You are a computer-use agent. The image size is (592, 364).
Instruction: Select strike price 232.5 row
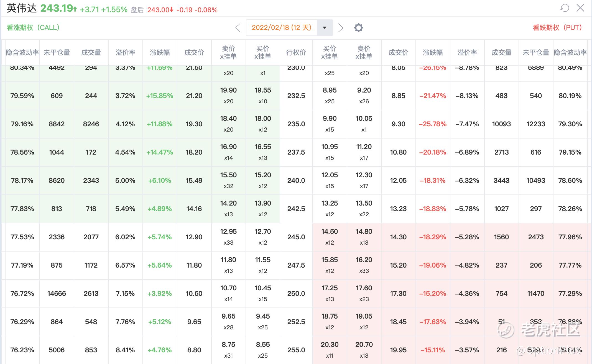tap(296, 96)
